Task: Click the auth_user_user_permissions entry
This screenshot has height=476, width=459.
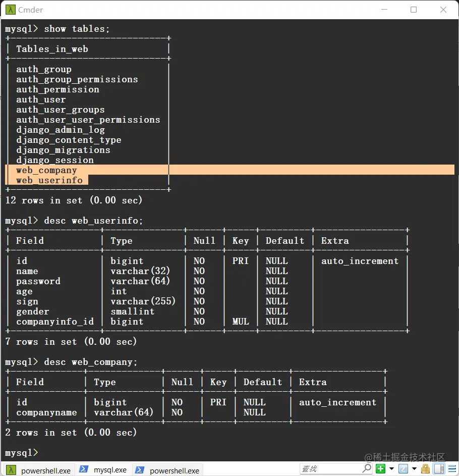Action: (x=88, y=120)
